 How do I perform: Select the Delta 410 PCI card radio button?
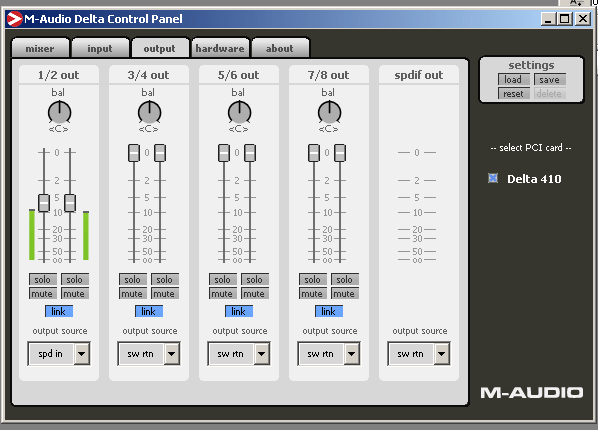click(x=493, y=178)
